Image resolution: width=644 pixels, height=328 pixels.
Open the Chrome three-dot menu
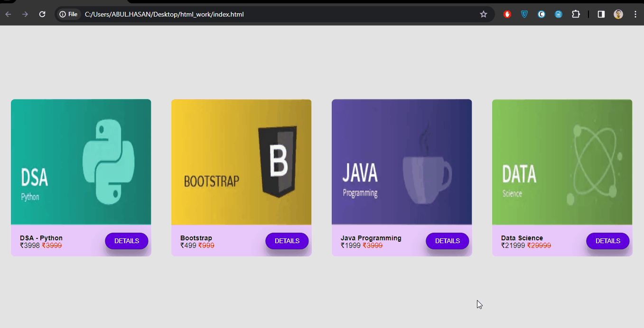coord(635,14)
